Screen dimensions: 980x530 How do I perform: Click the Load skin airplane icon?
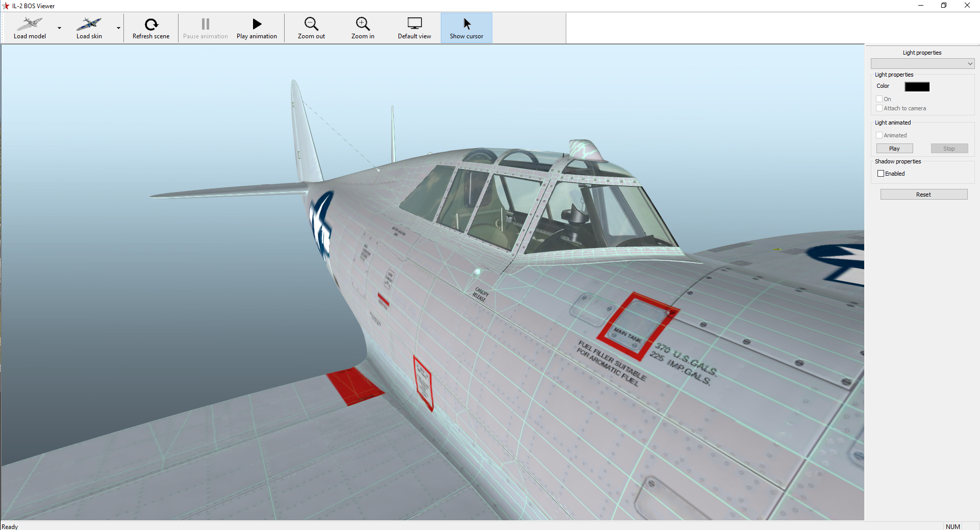[89, 24]
